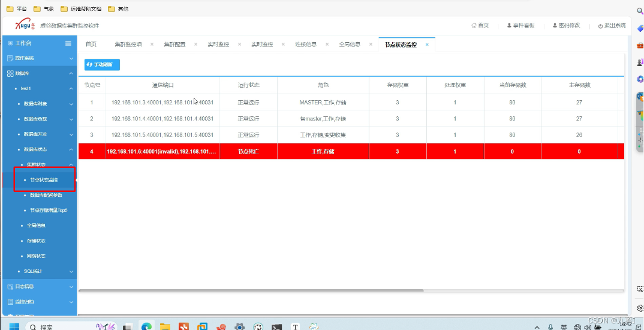The height and width of the screenshot is (330, 644).
Task: Click the Xugu logo in header
Action: pyautogui.click(x=25, y=25)
